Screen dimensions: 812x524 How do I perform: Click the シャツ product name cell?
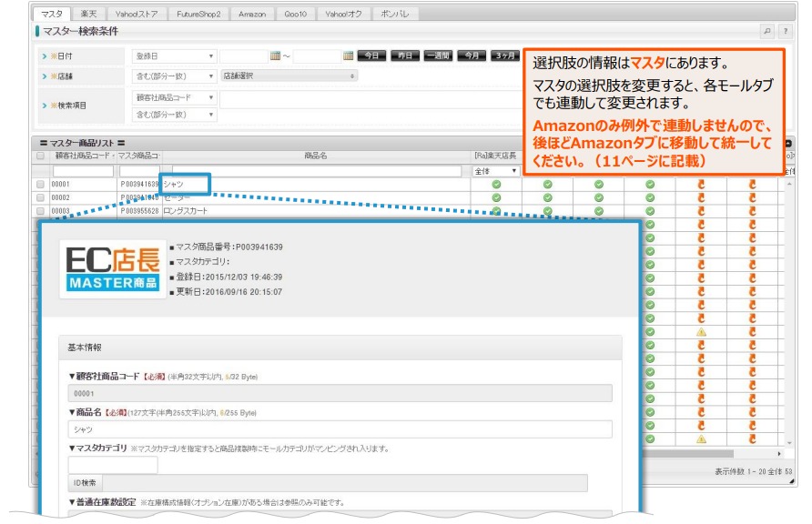tap(174, 184)
